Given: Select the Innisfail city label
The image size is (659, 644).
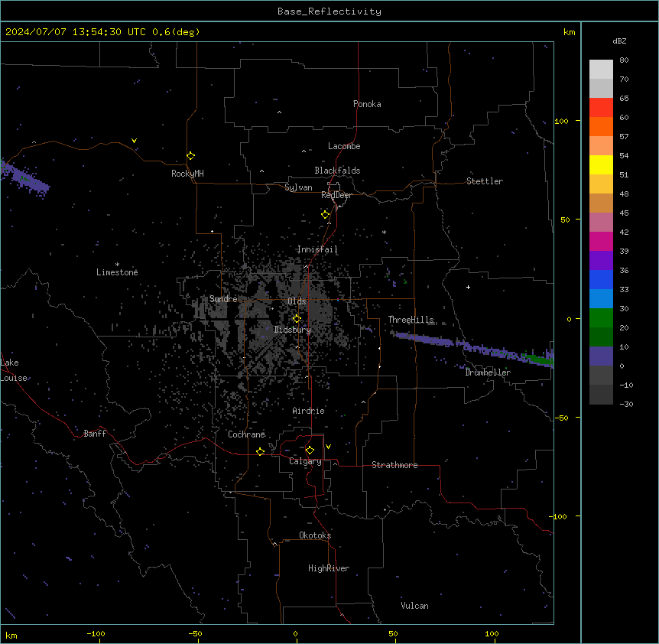Looking at the screenshot, I should [317, 249].
